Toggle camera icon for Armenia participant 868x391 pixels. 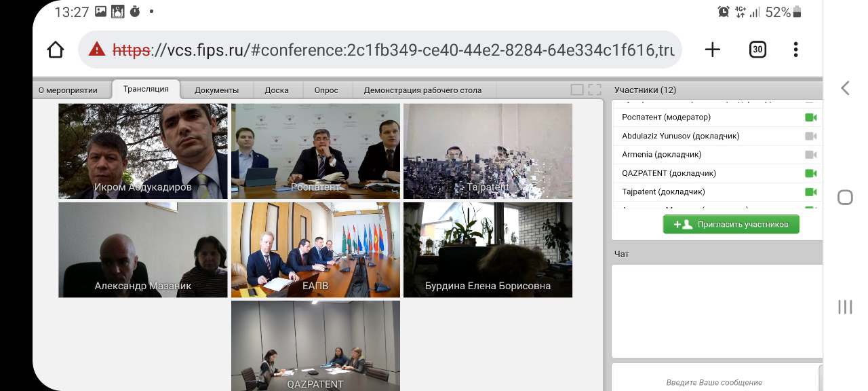click(810, 155)
